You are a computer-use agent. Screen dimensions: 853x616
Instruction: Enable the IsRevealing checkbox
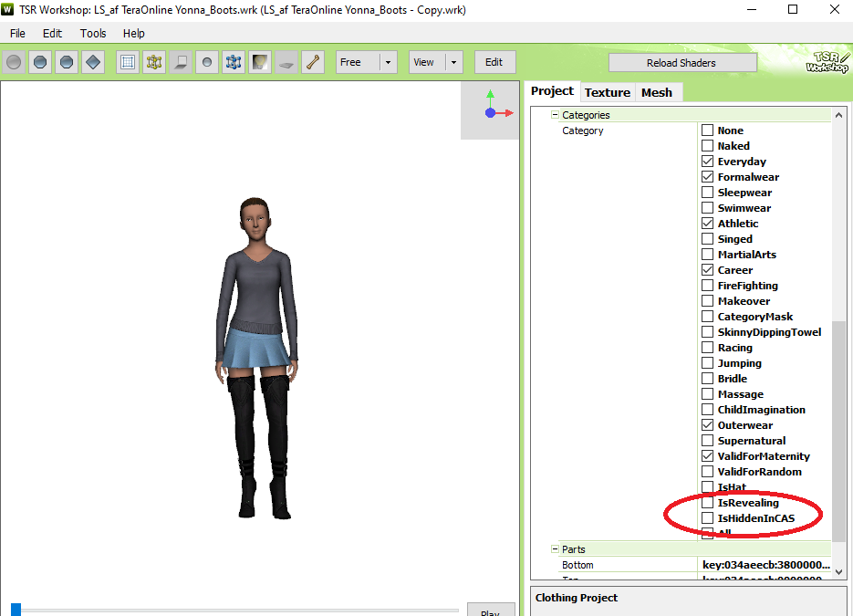click(707, 503)
